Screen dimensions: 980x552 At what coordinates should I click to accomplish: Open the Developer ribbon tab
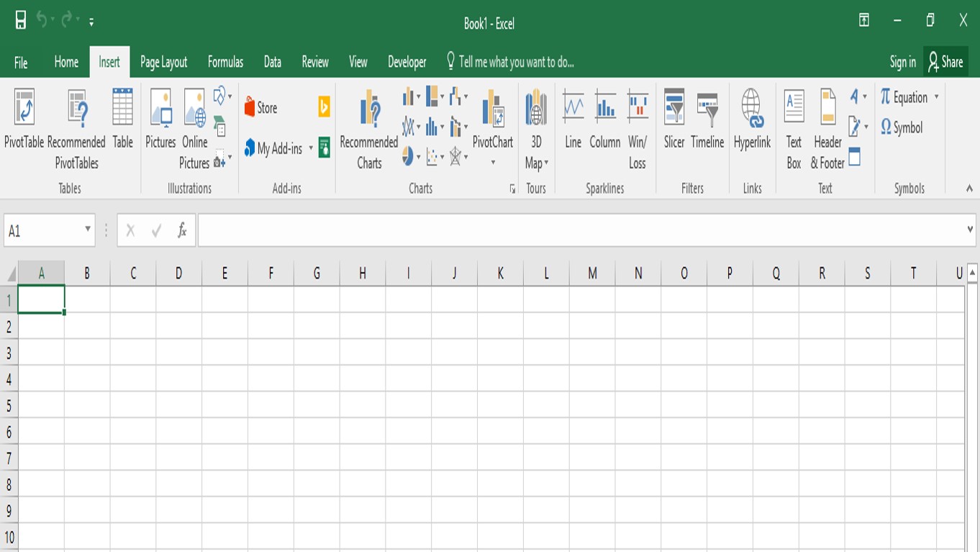(407, 62)
